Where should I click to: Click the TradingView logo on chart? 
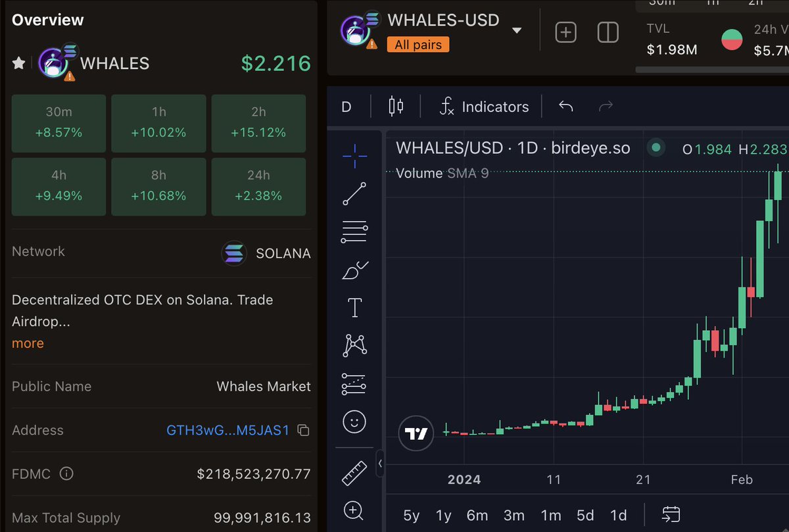[416, 433]
